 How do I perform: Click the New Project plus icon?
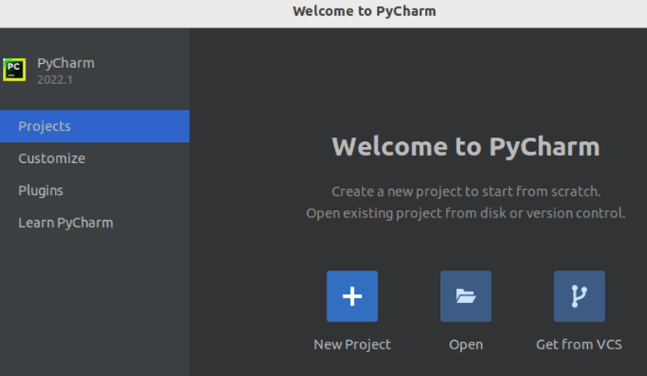[352, 296]
